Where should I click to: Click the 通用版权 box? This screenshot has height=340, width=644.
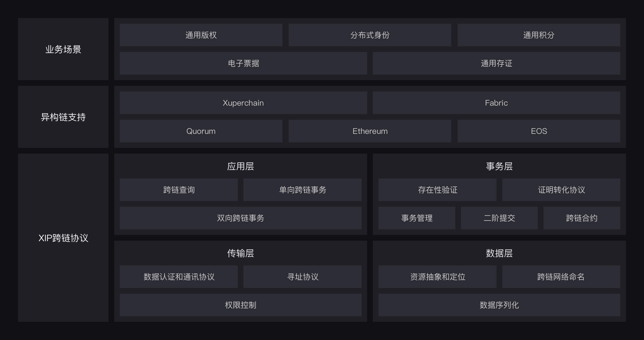coord(201,35)
